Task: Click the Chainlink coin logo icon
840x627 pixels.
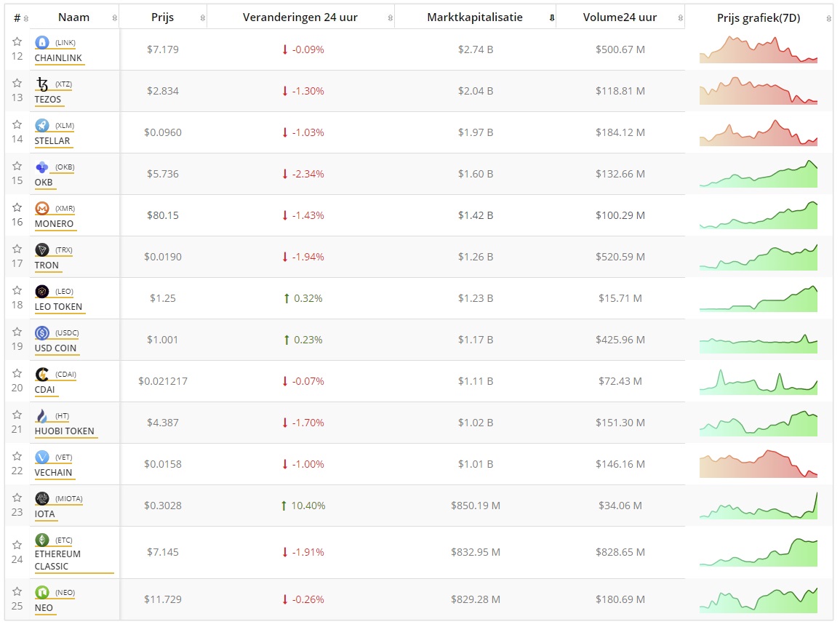Action: click(41, 43)
